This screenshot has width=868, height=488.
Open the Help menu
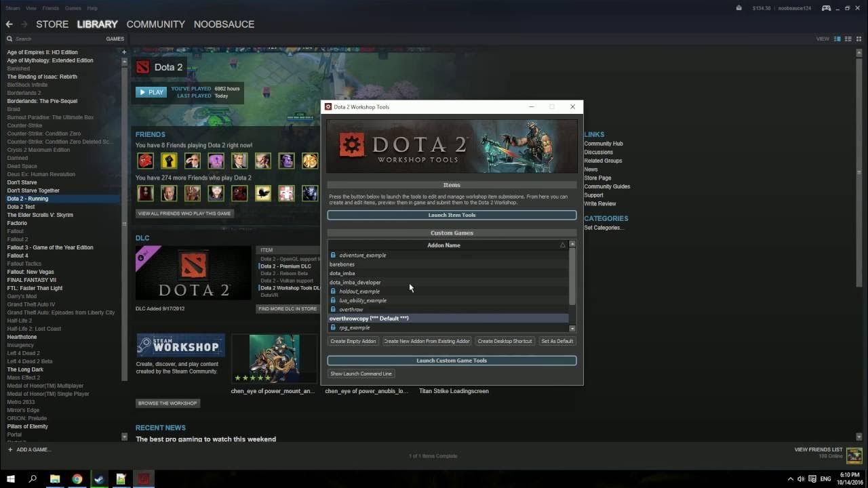click(x=92, y=8)
